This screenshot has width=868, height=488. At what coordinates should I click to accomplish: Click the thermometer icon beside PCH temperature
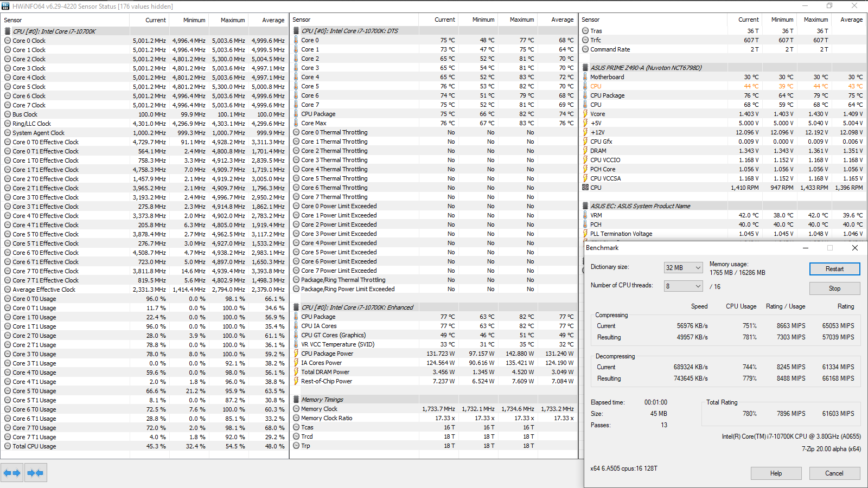point(585,224)
